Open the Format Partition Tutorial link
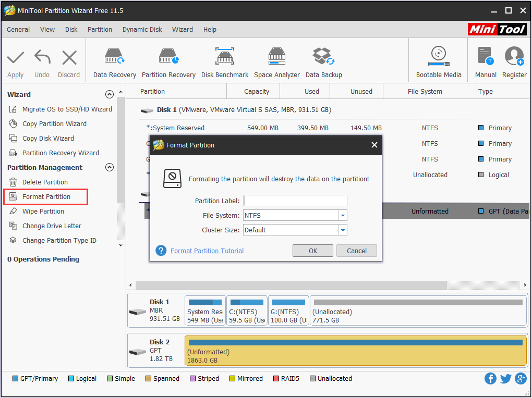 coord(207,251)
